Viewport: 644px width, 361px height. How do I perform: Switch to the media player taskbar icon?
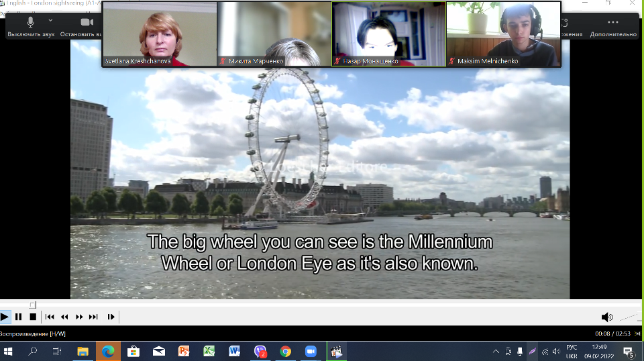click(x=336, y=352)
